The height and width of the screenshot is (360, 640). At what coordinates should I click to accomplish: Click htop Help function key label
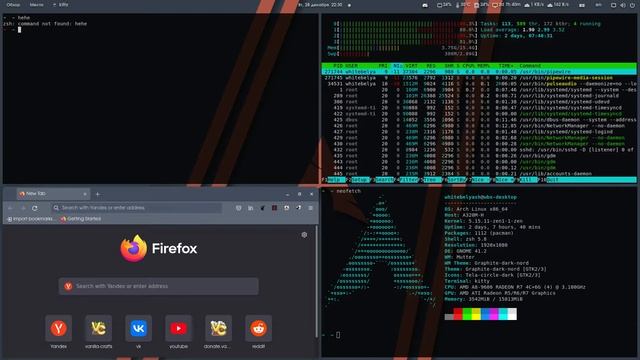point(337,180)
